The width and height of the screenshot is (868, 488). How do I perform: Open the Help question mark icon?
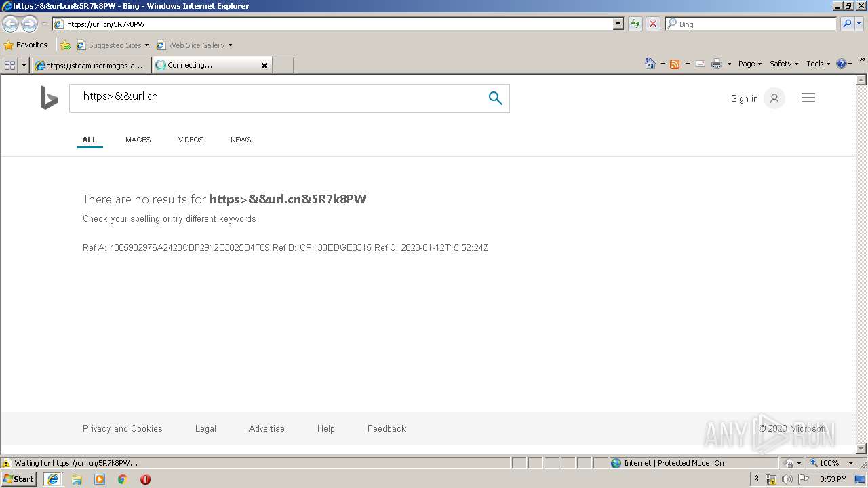point(841,64)
